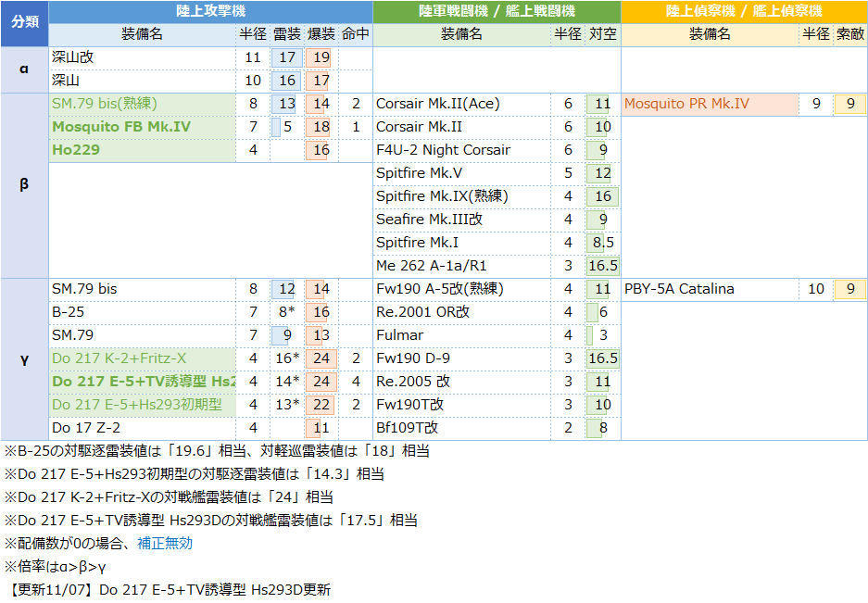The width and height of the screenshot is (868, 603).
Task: Select the Ho229 equipment row
Action: pos(76,150)
